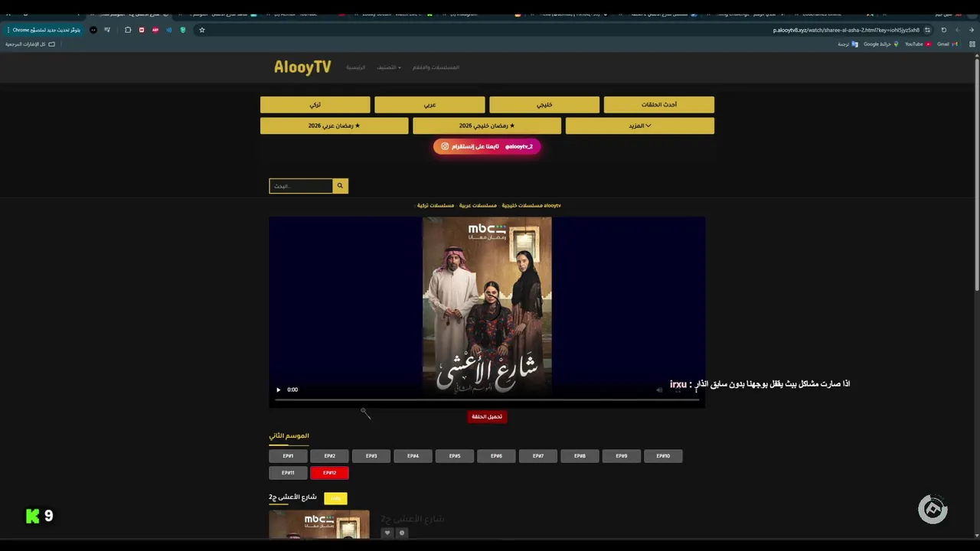Open episode EP#10
980x551 pixels.
[663, 456]
